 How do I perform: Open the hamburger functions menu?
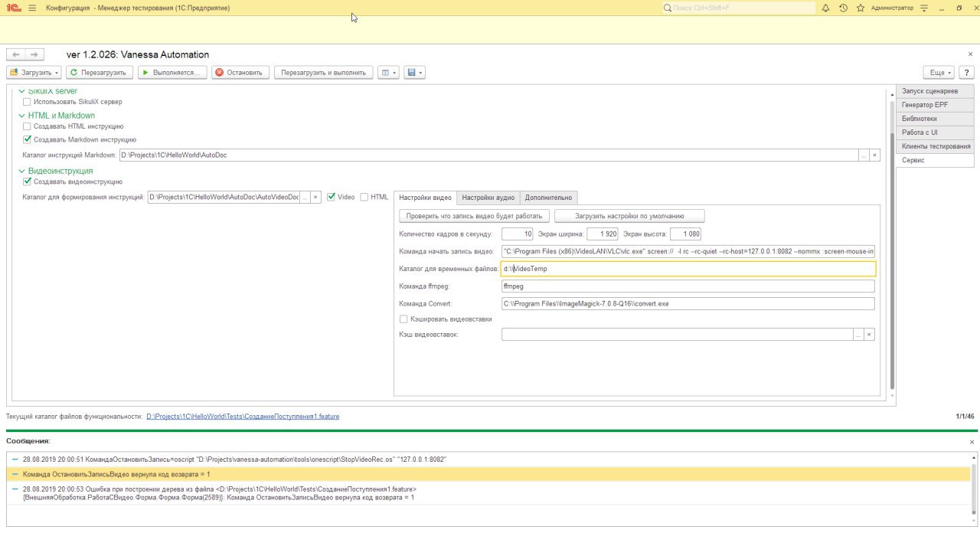(32, 8)
